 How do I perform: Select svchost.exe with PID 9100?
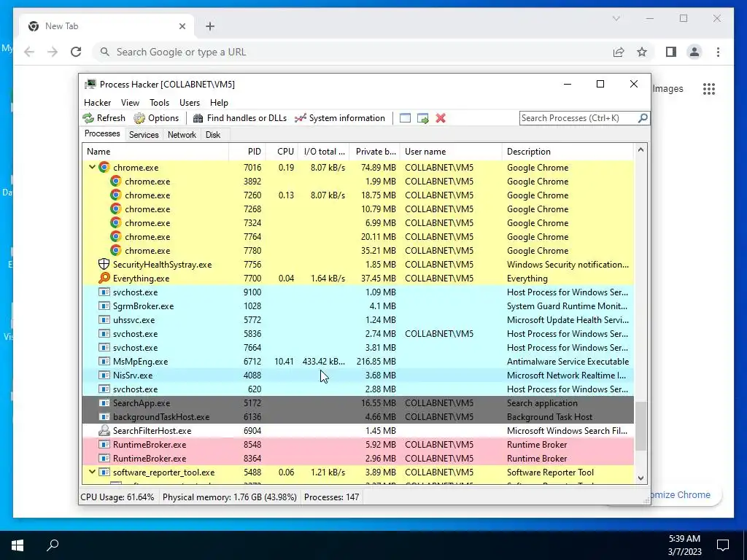358,292
